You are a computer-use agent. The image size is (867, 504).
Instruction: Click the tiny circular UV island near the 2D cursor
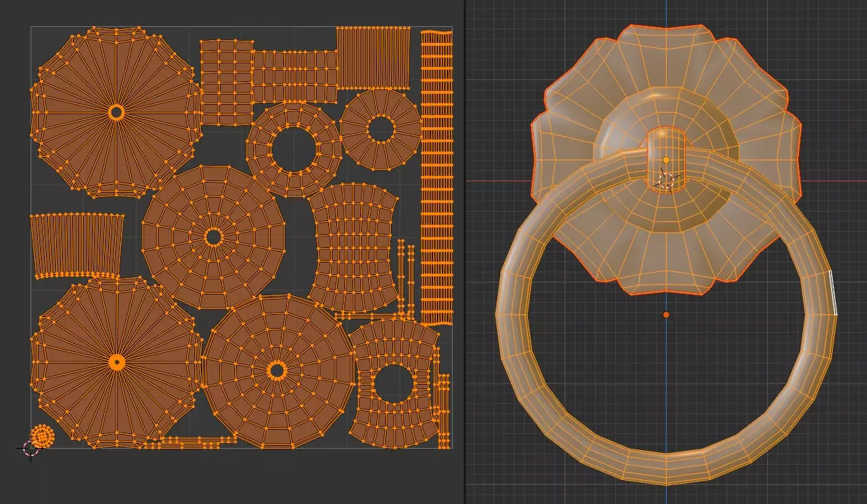click(42, 436)
